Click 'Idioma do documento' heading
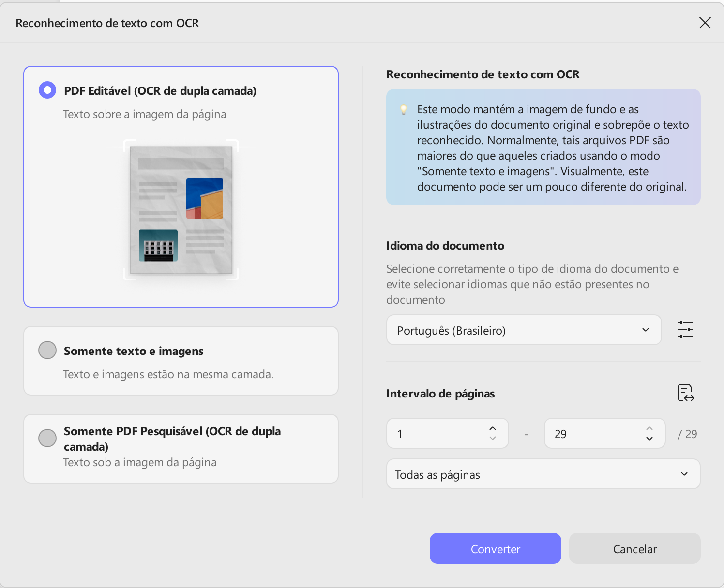The image size is (724, 588). tap(445, 246)
